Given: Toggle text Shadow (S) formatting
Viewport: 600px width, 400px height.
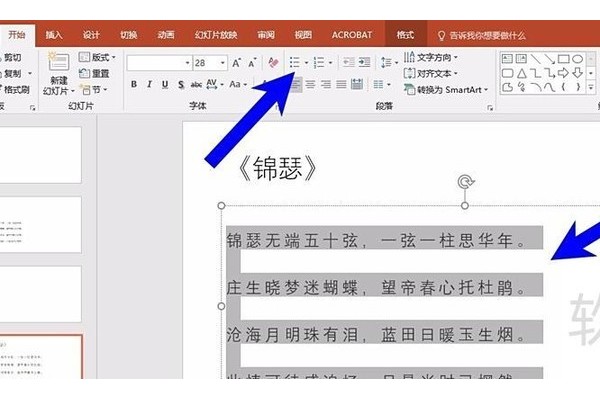Looking at the screenshot, I should point(181,84).
